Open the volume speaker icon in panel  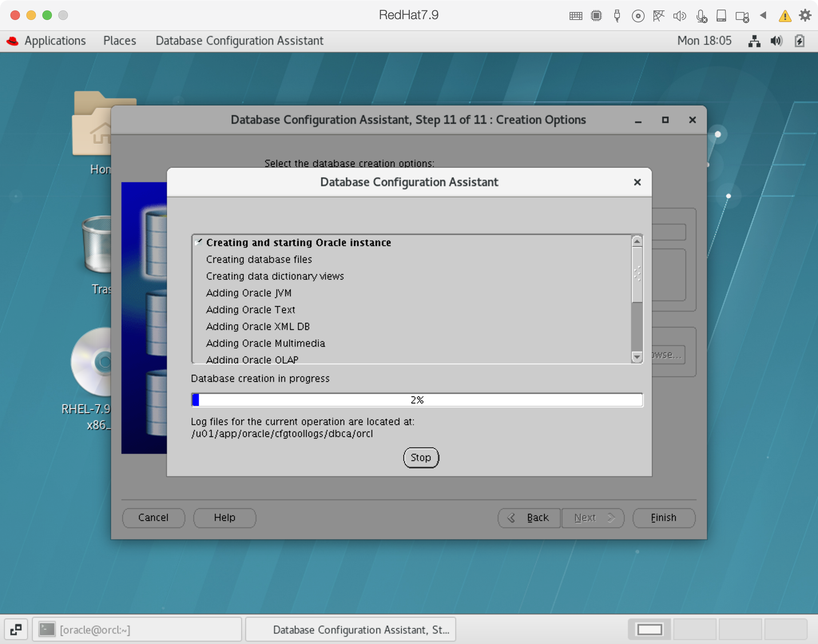[776, 41]
